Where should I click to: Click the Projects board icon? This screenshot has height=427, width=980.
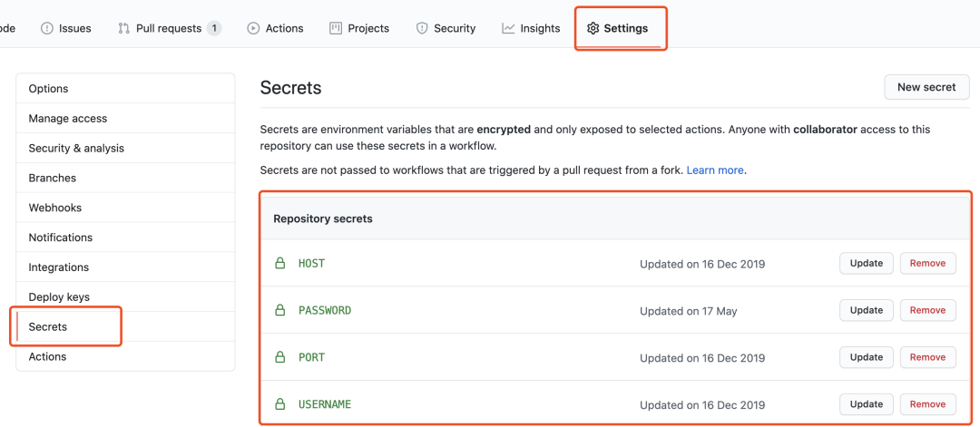336,28
